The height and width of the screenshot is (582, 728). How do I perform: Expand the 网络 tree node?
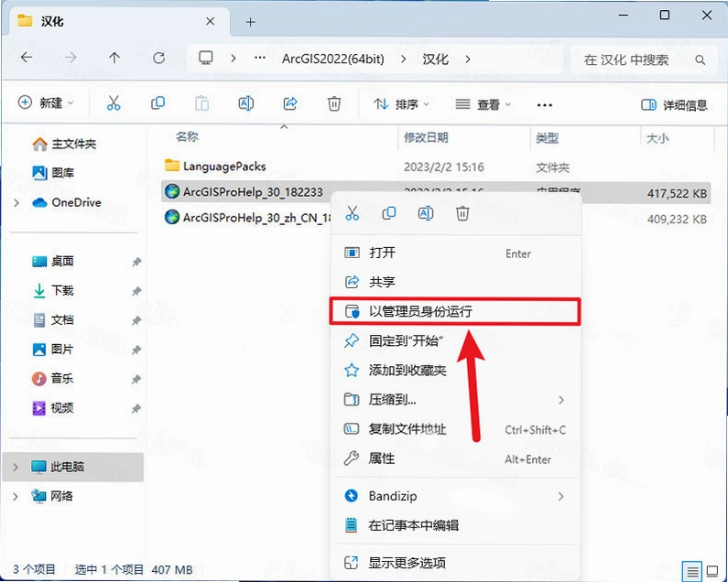pos(16,496)
